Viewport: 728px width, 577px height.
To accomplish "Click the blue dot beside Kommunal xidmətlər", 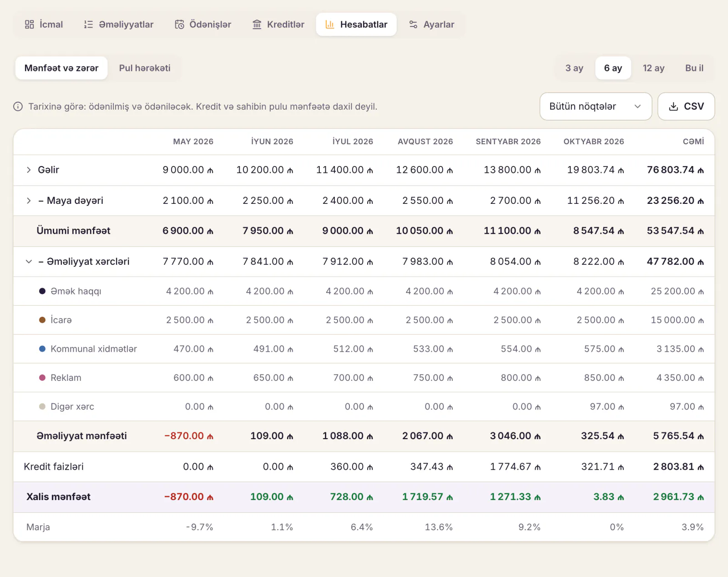I will (42, 349).
